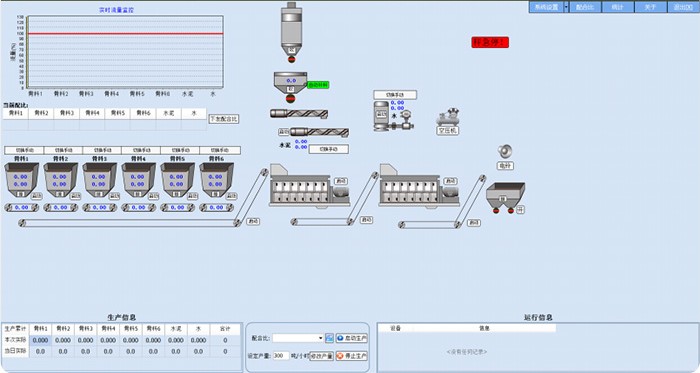Screen dimensions: 700x373
Task: Click the 下发配合比 button
Action: pos(224,119)
